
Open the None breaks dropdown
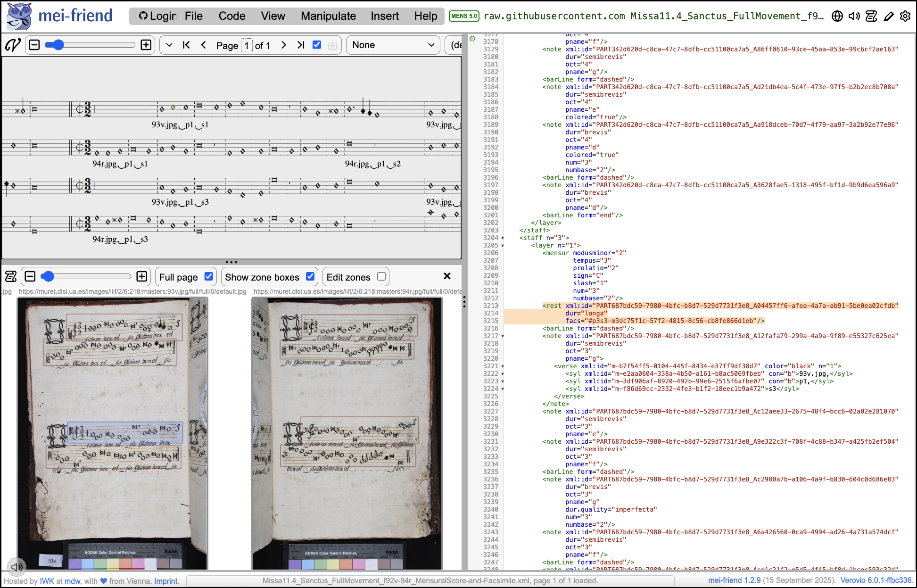[393, 45]
